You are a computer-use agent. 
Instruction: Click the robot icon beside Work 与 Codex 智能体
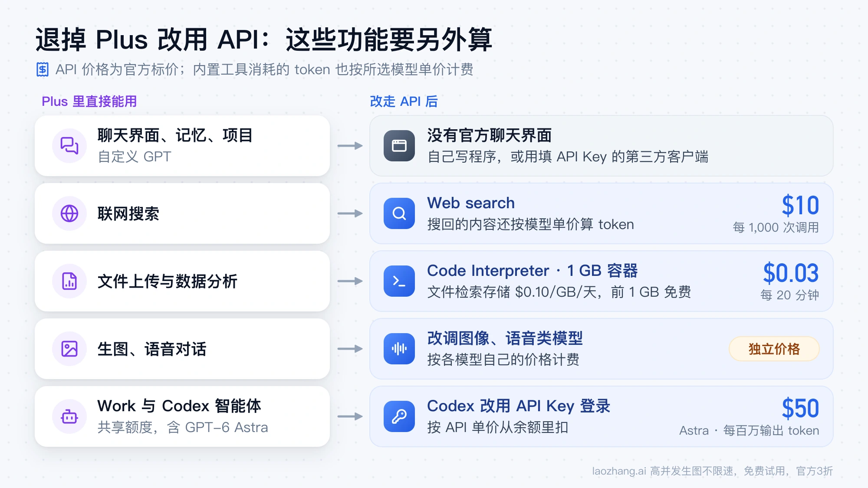pyautogui.click(x=69, y=416)
